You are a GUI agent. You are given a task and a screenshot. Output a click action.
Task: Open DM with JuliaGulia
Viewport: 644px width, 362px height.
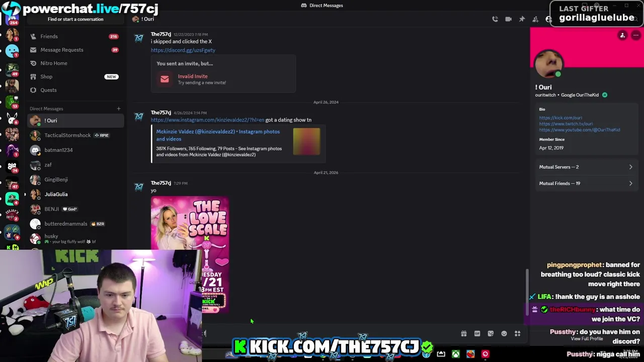pyautogui.click(x=75, y=194)
